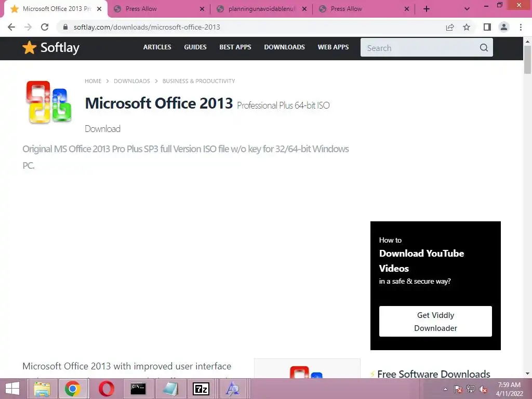Open the Chrome profile avatar
532x399 pixels.
point(504,27)
